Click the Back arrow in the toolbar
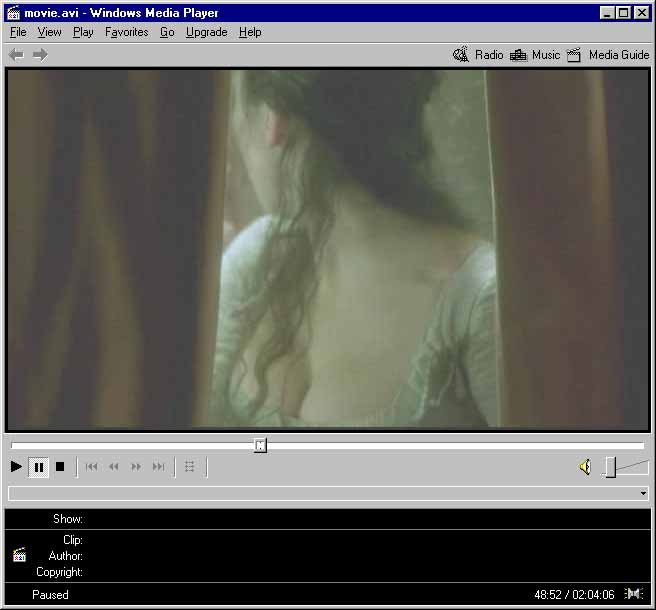This screenshot has height=610, width=656. pos(16,54)
